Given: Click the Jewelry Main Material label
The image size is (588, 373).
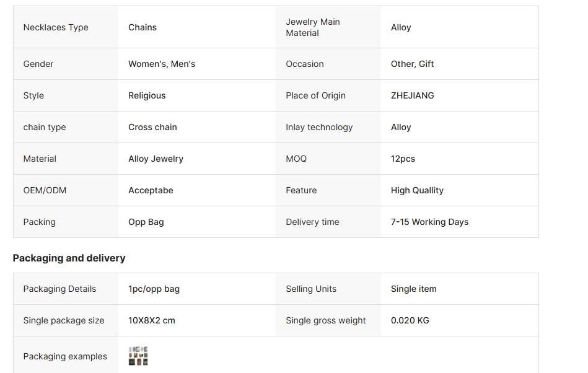Looking at the screenshot, I should point(313,27).
